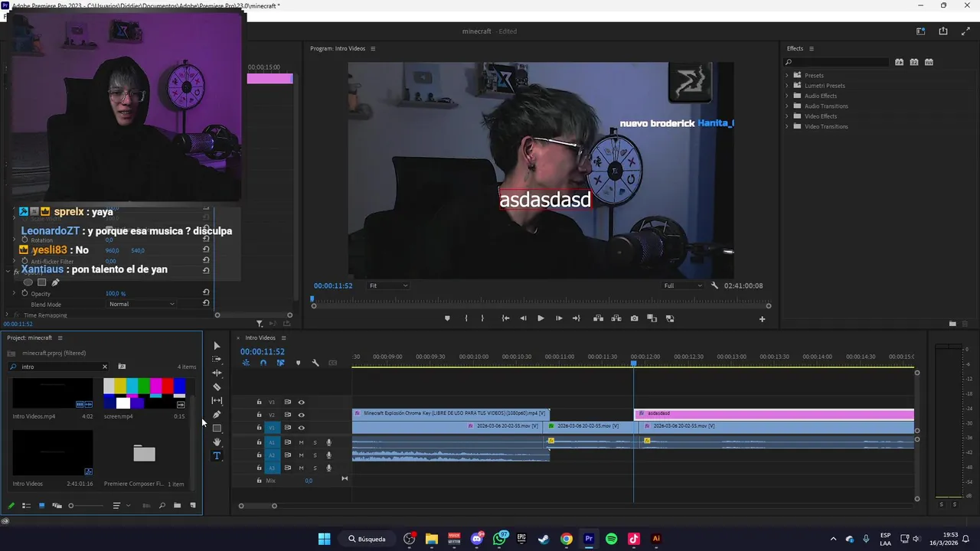Viewport: 980px width, 551px height.
Task: Expand Video Effects folder
Action: (x=786, y=116)
